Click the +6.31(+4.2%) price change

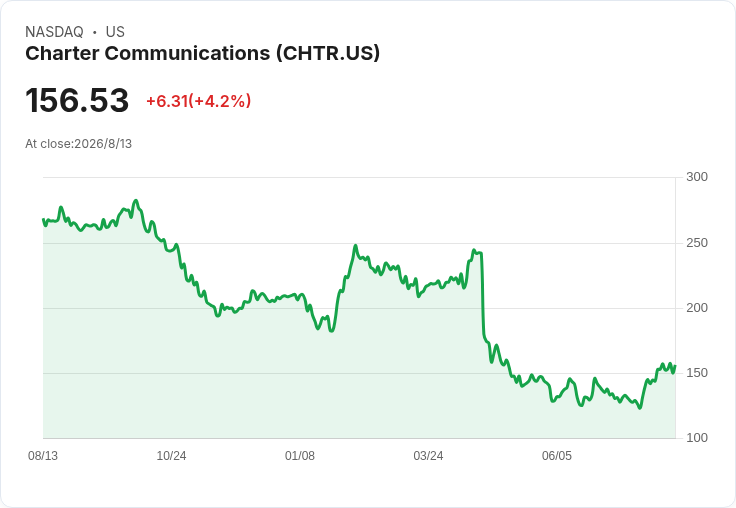199,101
